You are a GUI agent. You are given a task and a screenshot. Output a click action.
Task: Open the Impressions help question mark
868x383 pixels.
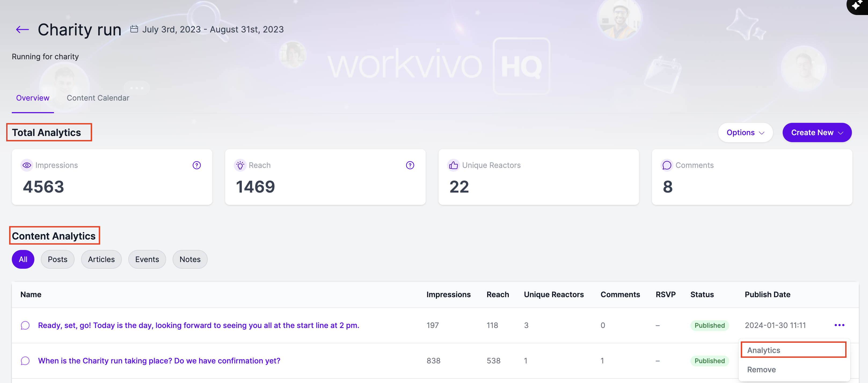tap(197, 165)
